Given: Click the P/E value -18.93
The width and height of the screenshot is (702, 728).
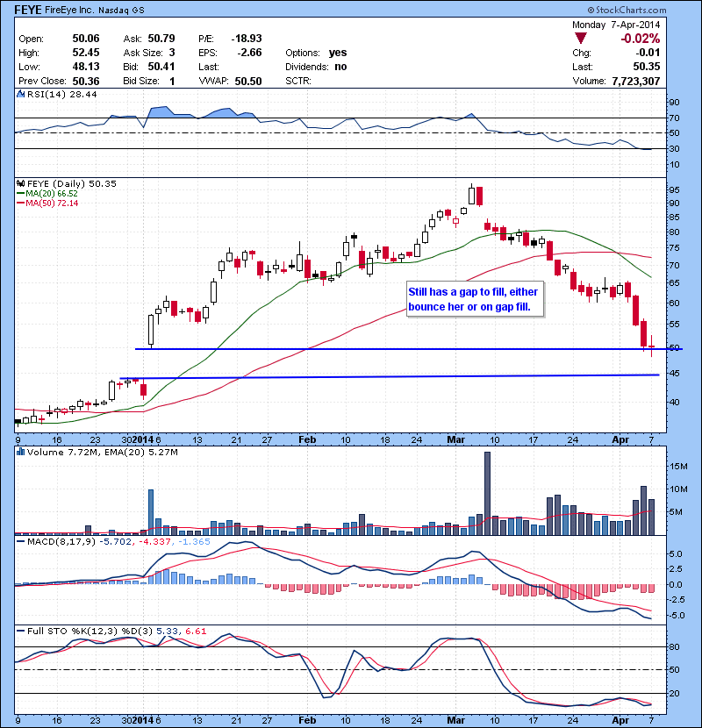Looking at the screenshot, I should pyautogui.click(x=247, y=39).
